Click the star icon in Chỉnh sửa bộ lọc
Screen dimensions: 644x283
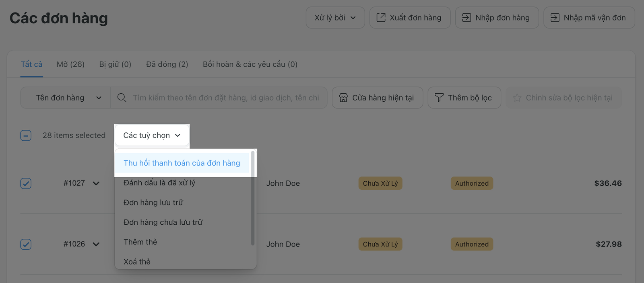[517, 98]
